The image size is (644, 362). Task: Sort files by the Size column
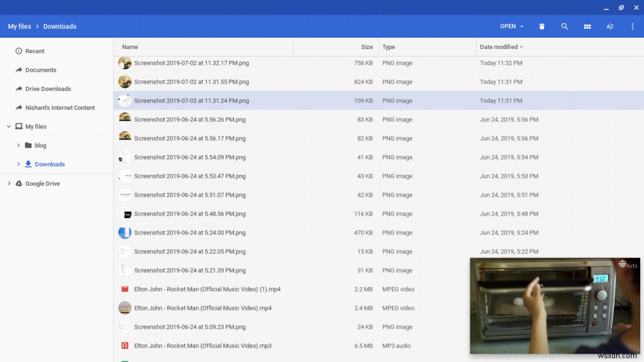tap(368, 47)
